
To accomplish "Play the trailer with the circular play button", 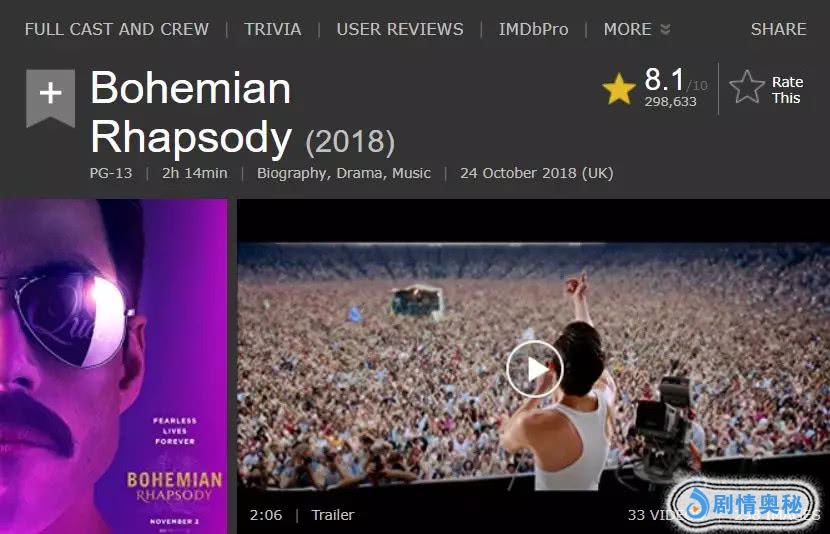I will click(534, 369).
